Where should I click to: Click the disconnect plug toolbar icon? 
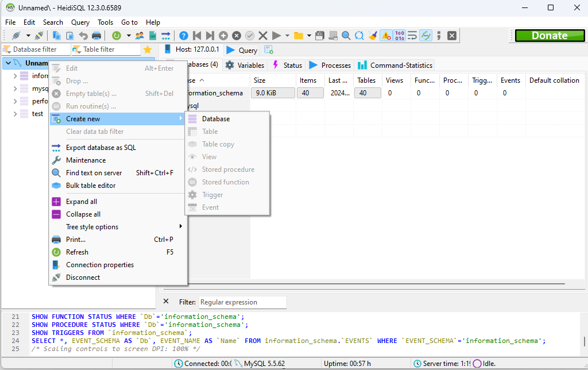point(39,36)
